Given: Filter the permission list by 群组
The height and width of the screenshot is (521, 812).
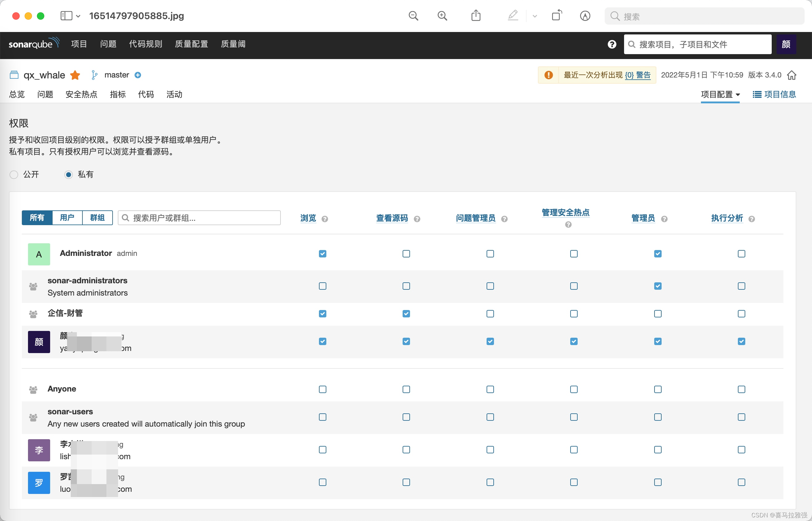Looking at the screenshot, I should [x=97, y=217].
